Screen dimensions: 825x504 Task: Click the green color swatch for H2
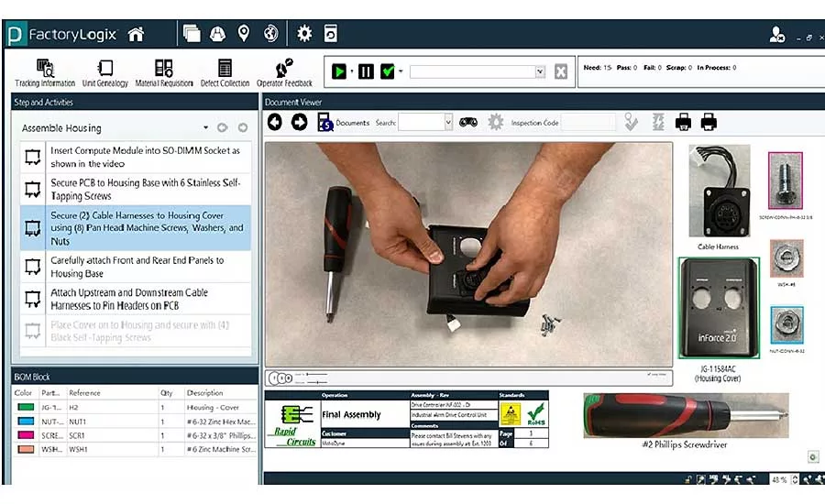(x=26, y=407)
